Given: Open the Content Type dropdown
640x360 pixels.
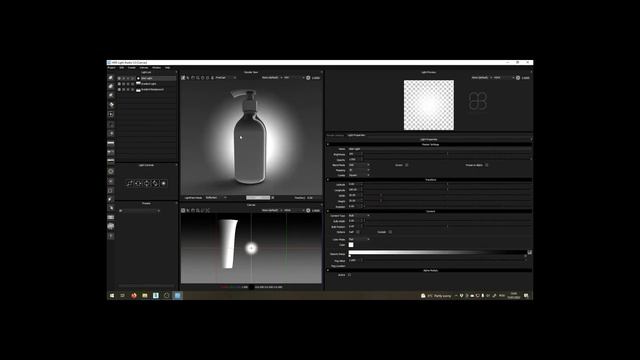Looking at the screenshot, I should click(x=359, y=216).
